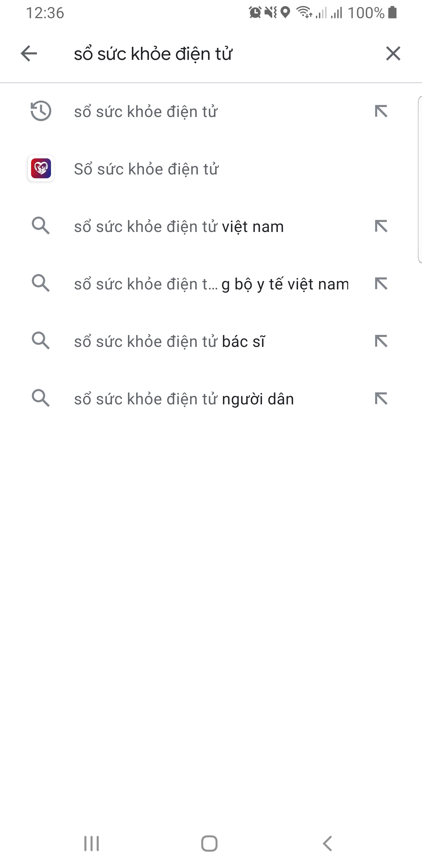Insert 'bác sĩ' suggestion using its arrow
The image size is (422, 868).
(381, 341)
